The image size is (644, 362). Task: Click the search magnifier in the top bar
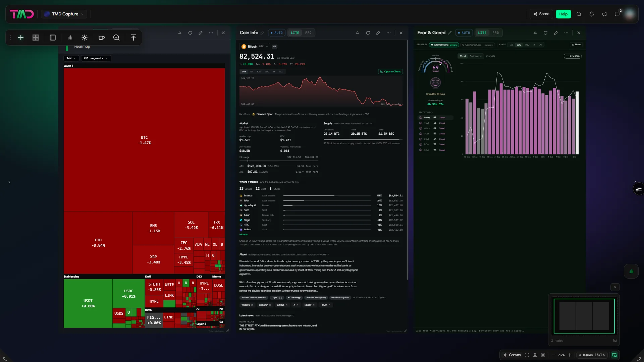tap(579, 14)
